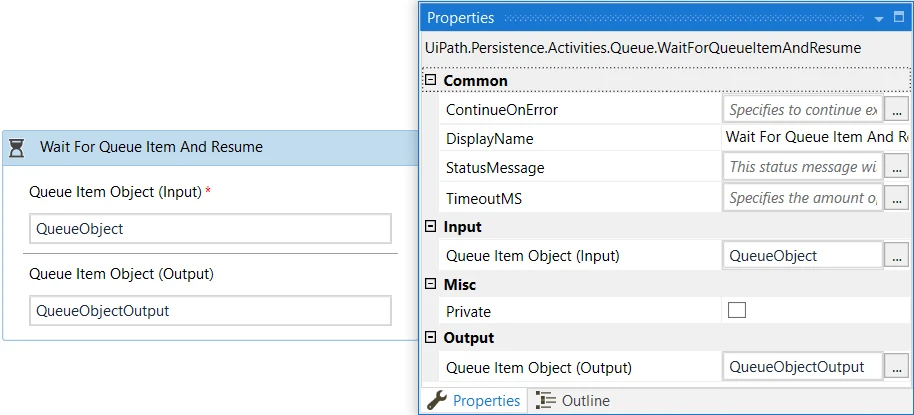Screen dimensions: 914x415
Task: Open expression editor for TimeoutMS
Action: [897, 198]
